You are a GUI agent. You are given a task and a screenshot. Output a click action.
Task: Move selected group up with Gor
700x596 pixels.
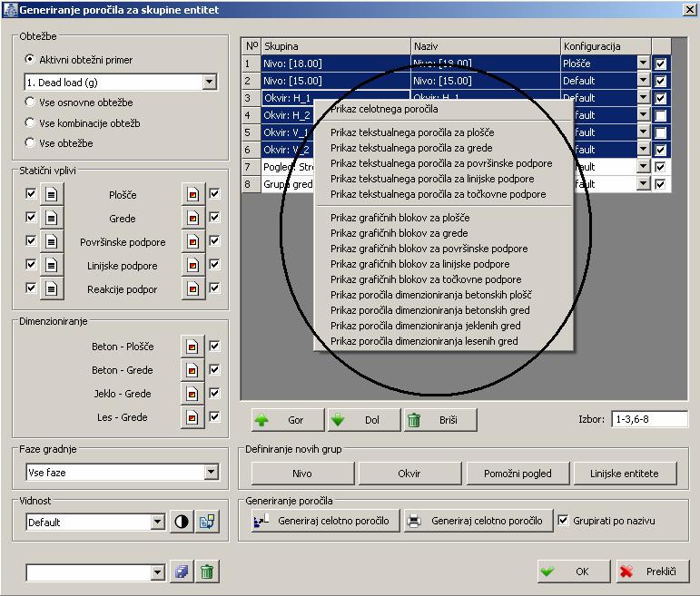pyautogui.click(x=288, y=420)
